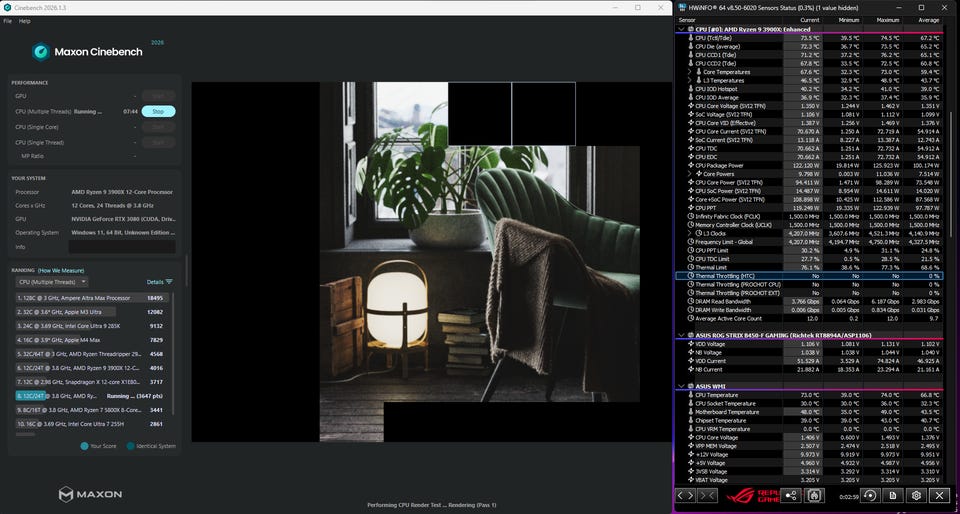
Task: Stop the CPU (Multiple Threads) test
Action: tap(159, 111)
